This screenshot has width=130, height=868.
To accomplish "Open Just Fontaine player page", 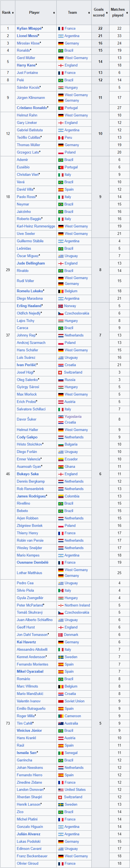I will [28, 73].
